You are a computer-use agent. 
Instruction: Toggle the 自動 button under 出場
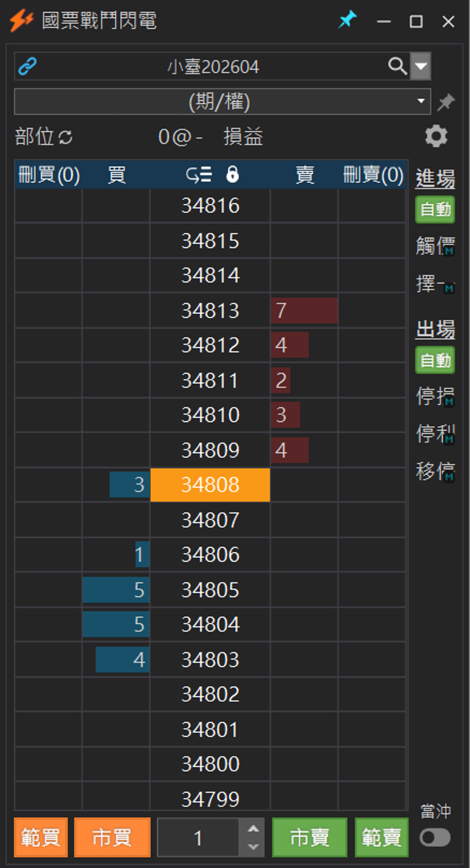tap(435, 360)
